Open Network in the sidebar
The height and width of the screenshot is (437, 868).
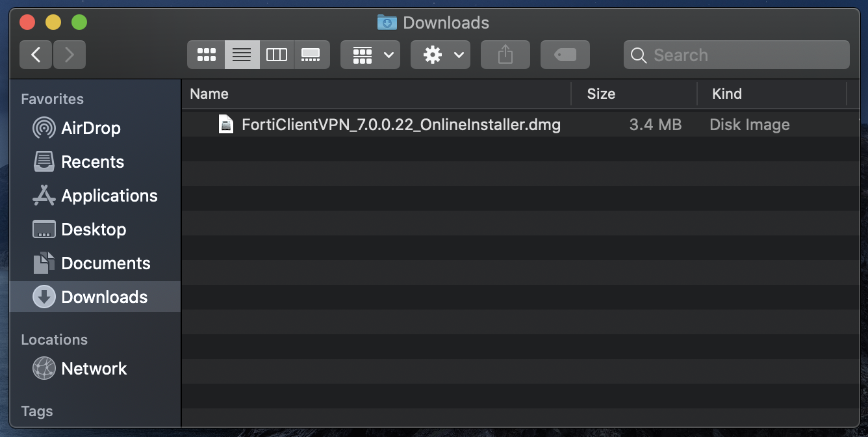tap(95, 369)
